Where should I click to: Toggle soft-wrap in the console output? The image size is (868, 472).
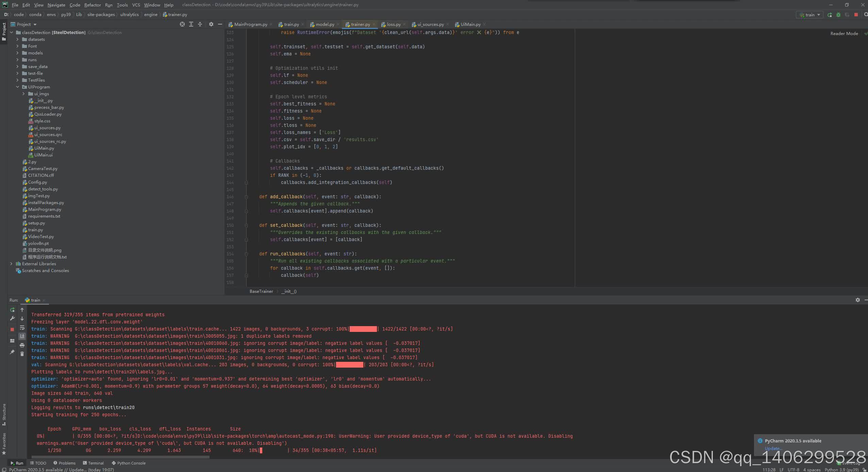22,327
